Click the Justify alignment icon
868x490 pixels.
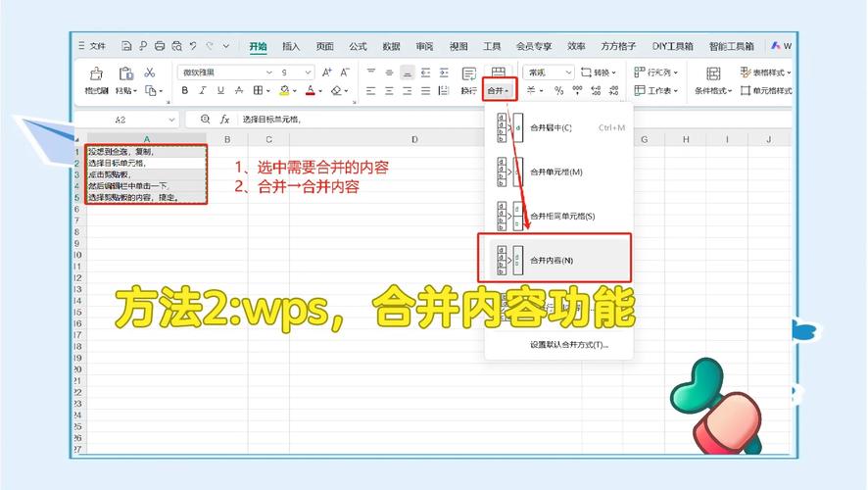[x=426, y=91]
